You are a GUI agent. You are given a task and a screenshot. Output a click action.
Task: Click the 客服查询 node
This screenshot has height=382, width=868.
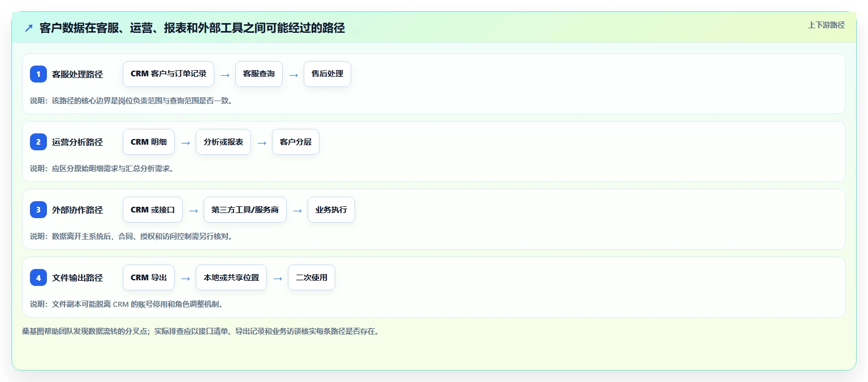point(259,74)
